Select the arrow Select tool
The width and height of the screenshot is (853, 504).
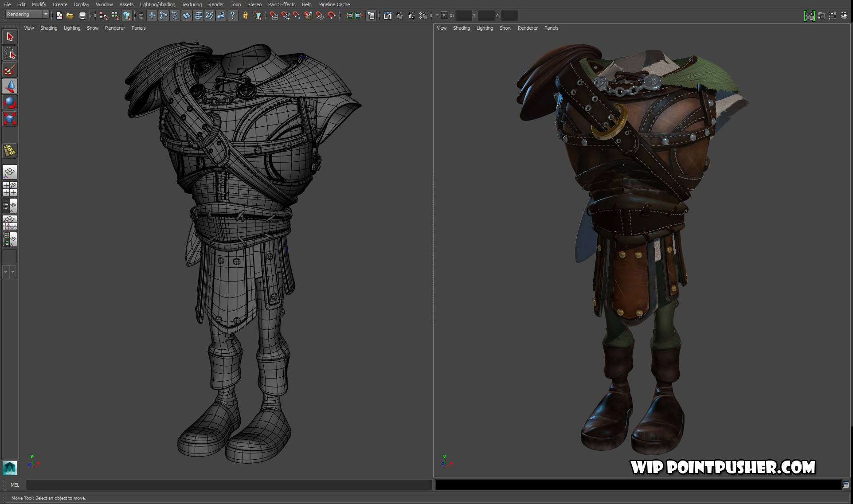click(10, 37)
